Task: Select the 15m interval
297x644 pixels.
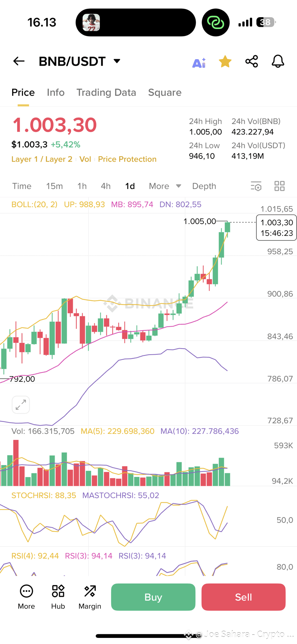Action: click(55, 186)
